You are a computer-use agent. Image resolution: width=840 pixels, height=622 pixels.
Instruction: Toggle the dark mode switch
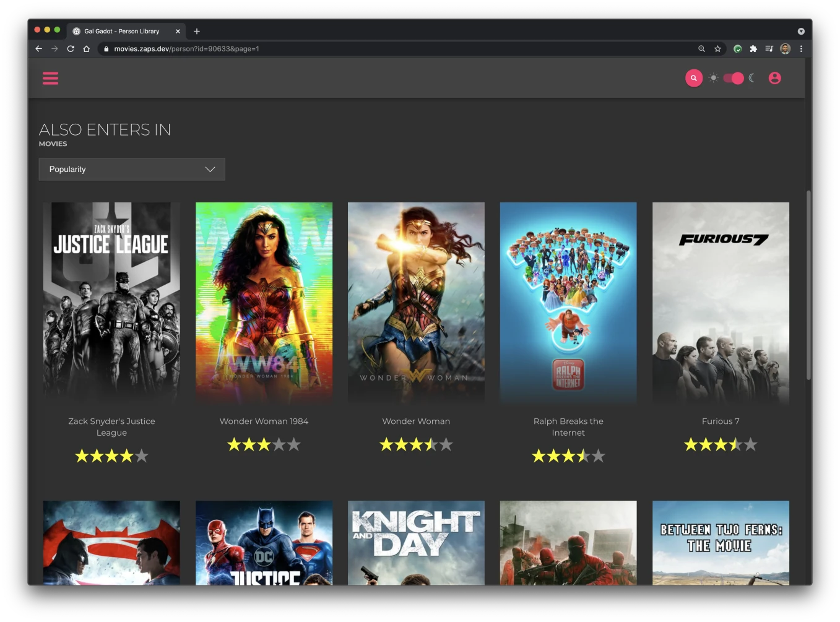(x=734, y=78)
